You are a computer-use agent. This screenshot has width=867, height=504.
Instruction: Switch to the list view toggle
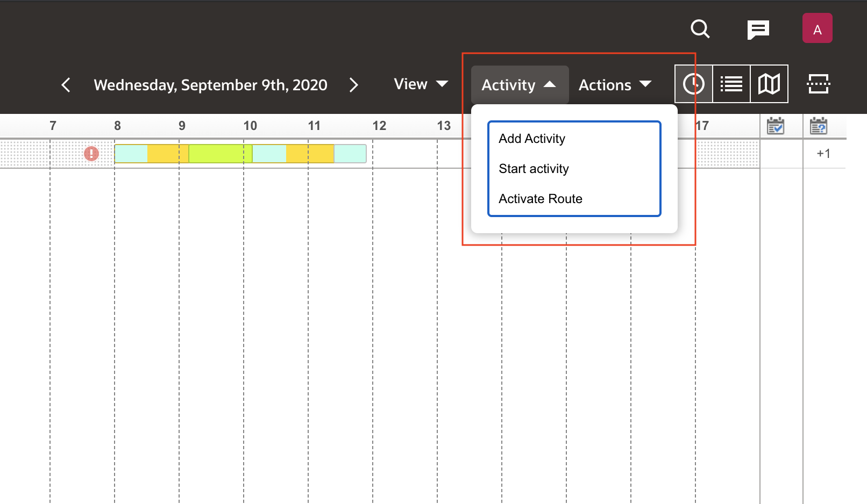click(731, 84)
